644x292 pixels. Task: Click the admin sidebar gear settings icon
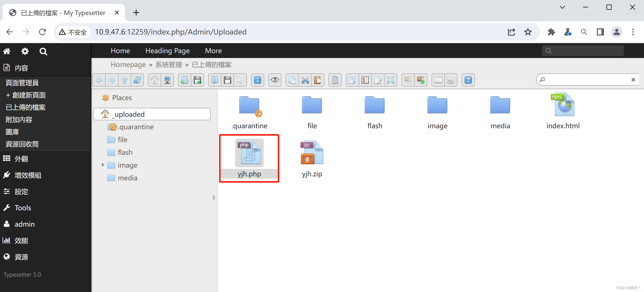click(25, 51)
